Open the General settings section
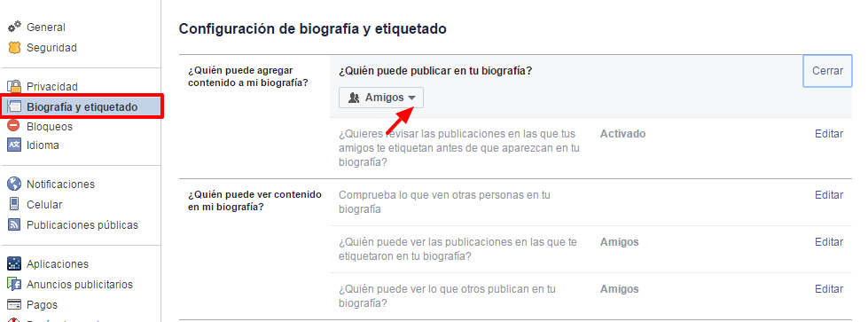Viewport: 868px width, 322px height. (46, 27)
